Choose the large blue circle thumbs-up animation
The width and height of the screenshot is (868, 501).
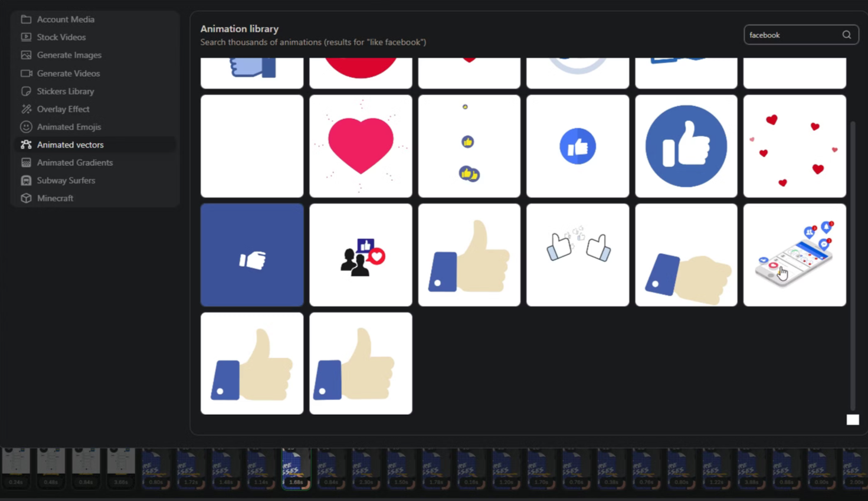[686, 146]
